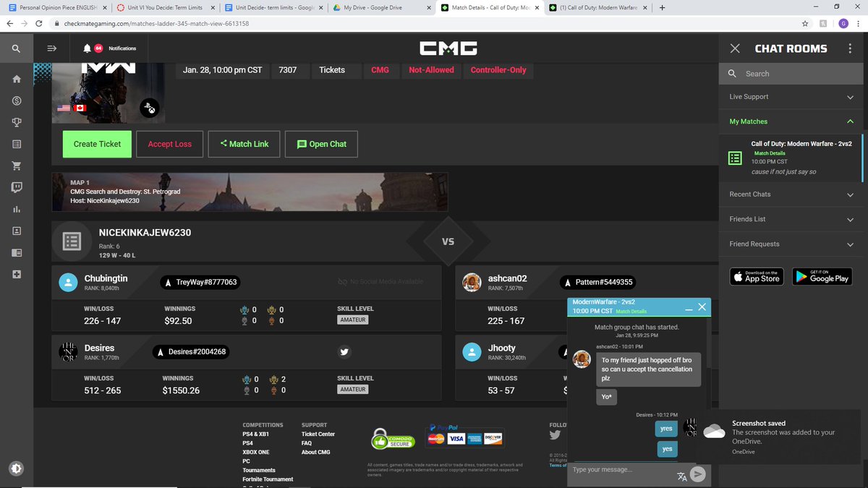Open the Modern Warfare 2vs2 match chat entry
Screen dimensions: 868x488
click(791, 158)
